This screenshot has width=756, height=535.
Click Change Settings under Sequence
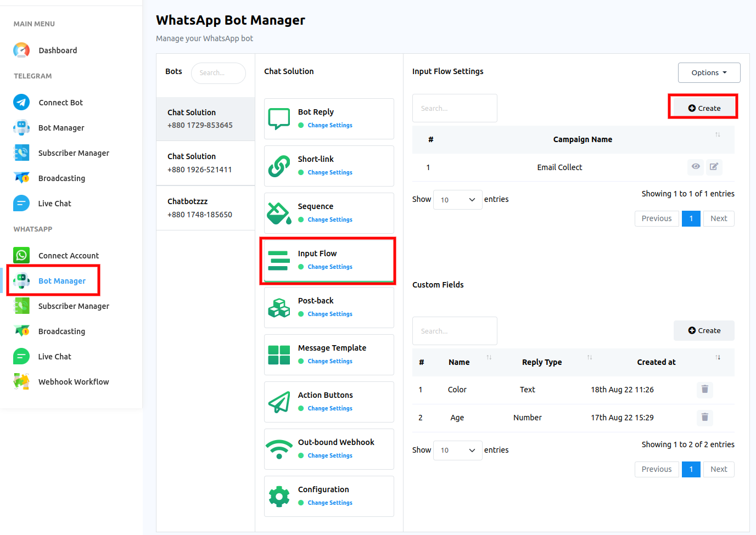click(x=330, y=219)
